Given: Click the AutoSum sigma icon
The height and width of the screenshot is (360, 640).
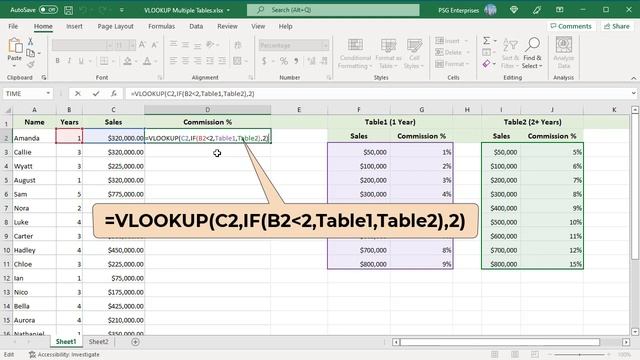Looking at the screenshot, I should pyautogui.click(x=487, y=41).
